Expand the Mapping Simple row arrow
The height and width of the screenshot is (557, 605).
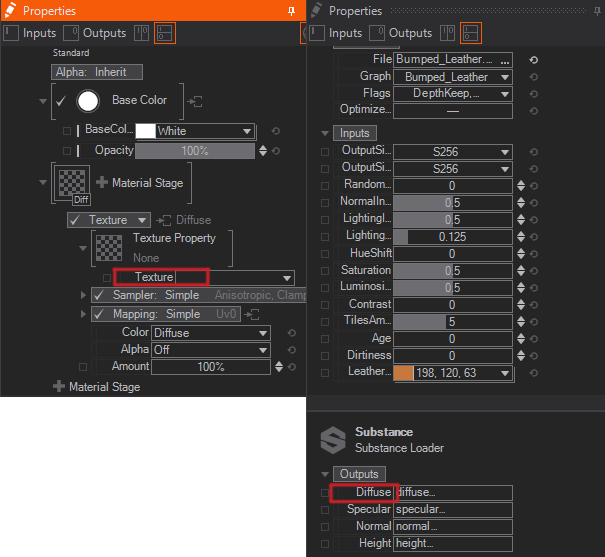[84, 314]
